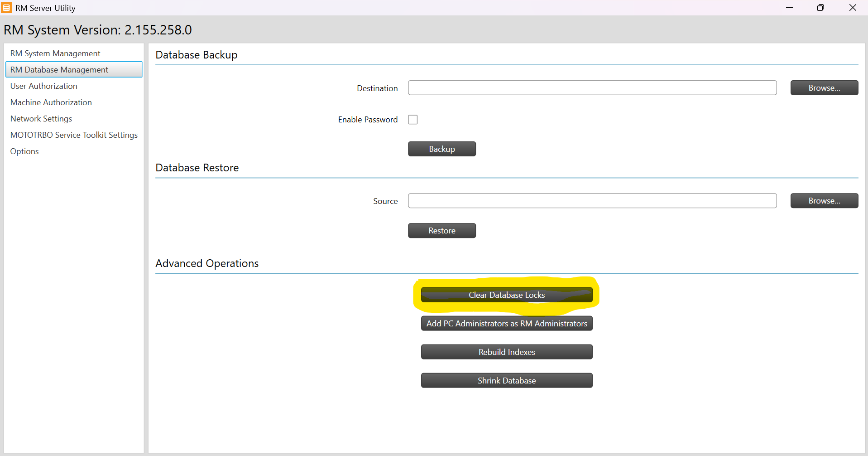
Task: Add PC Administrators as RM Administrators
Action: (507, 324)
